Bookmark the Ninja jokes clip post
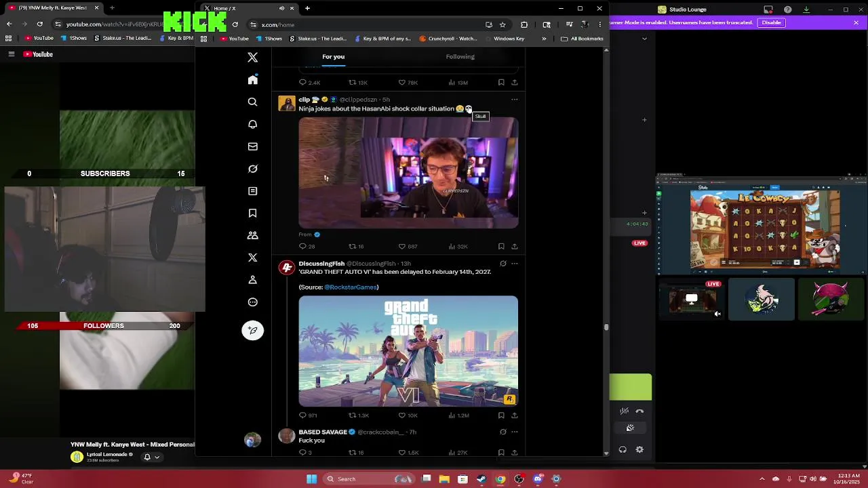868x488 pixels. [x=501, y=247]
